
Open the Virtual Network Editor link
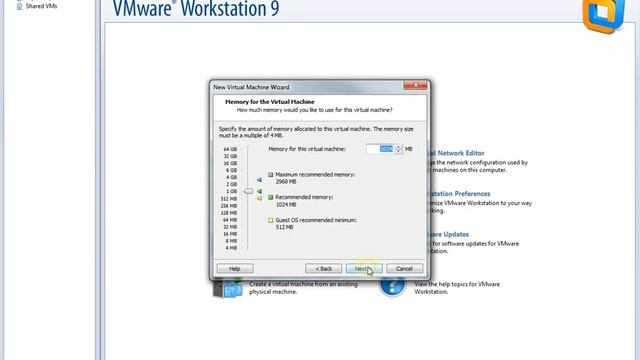457,153
